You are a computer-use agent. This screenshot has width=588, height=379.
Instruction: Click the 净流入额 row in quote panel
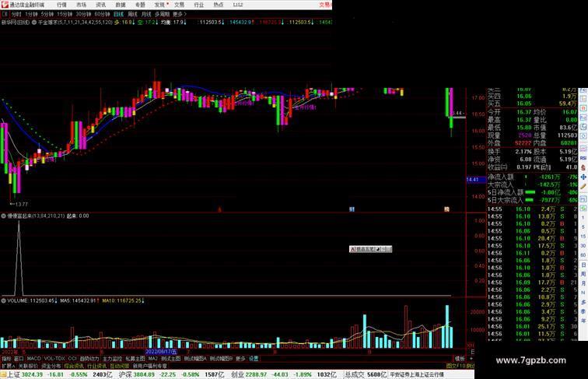click(x=533, y=177)
